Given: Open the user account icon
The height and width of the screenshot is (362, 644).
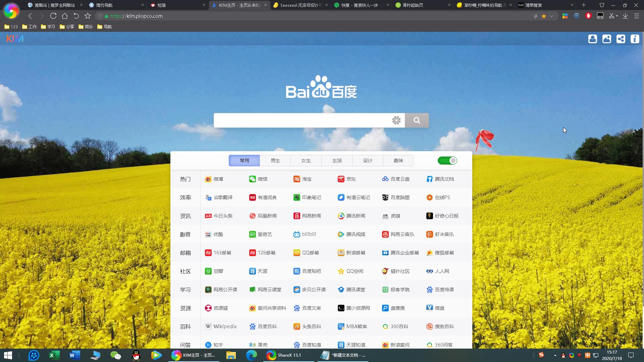Looking at the screenshot, I should coord(593,39).
